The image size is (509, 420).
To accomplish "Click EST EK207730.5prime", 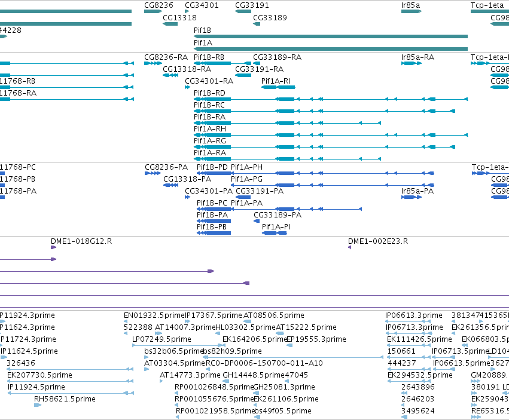I will click(39, 375).
